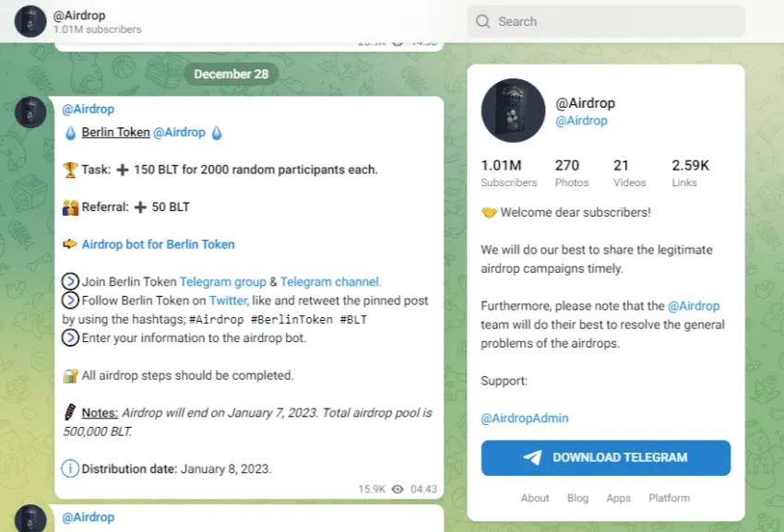Click the info icon beside Distribution date

(70, 469)
